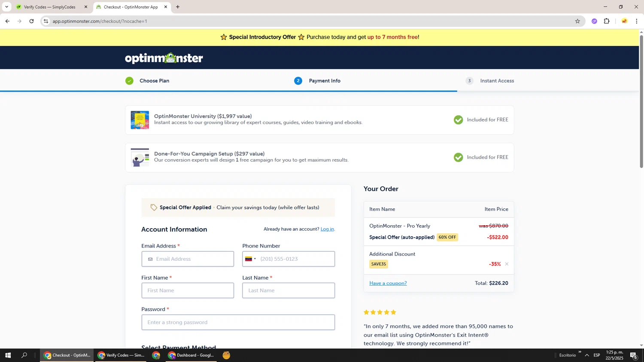644x362 pixels.
Task: Focus the First Name field
Action: (188, 290)
